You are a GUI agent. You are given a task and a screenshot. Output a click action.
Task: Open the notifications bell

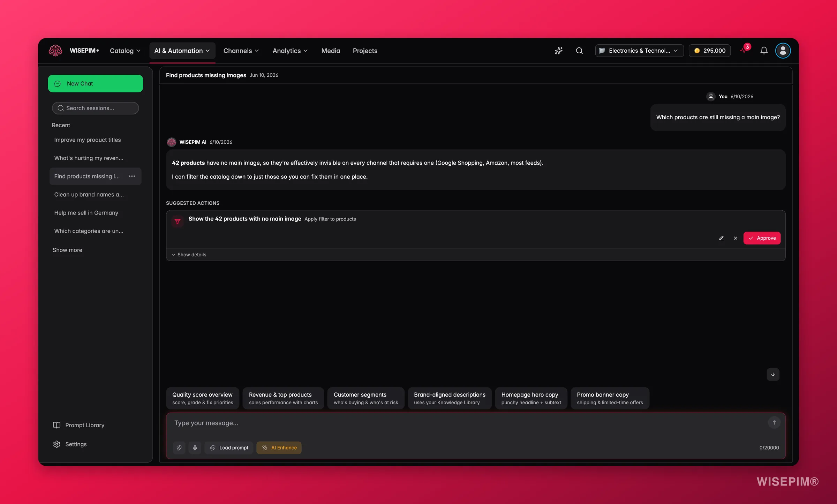(764, 51)
